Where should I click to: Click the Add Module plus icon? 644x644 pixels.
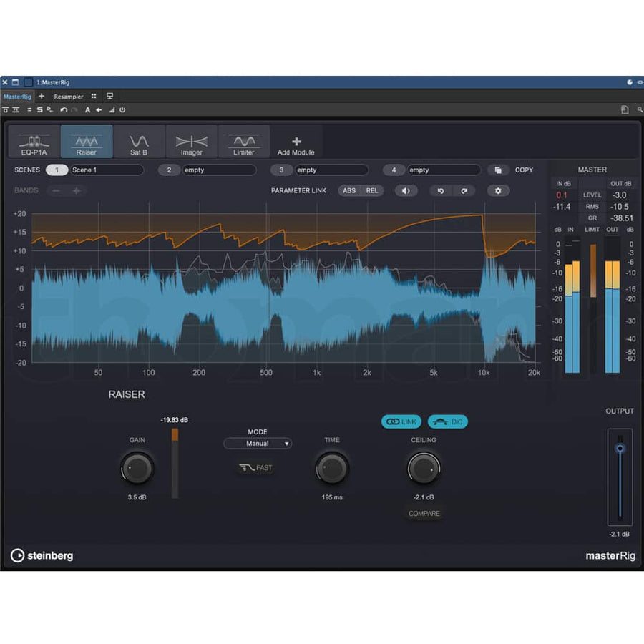pyautogui.click(x=296, y=141)
